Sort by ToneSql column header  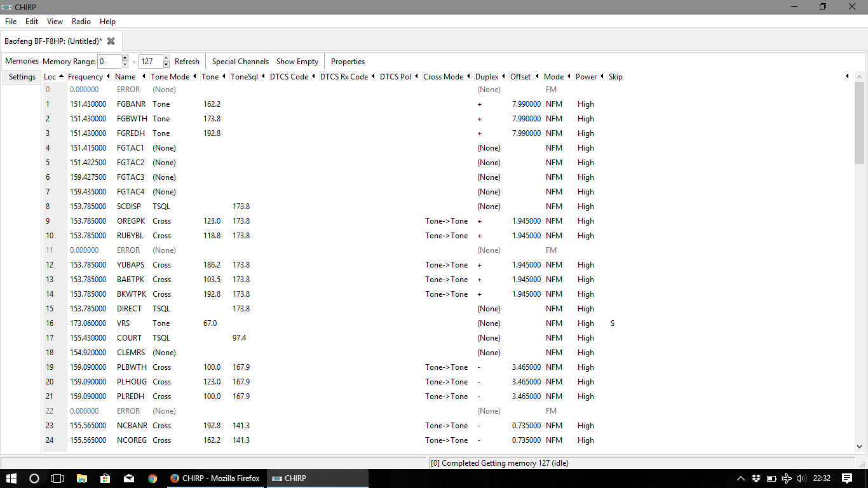click(248, 77)
